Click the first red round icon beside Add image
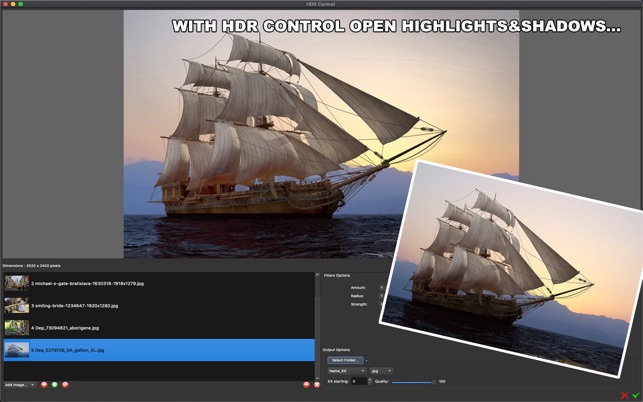The image size is (643, 402). (44, 385)
